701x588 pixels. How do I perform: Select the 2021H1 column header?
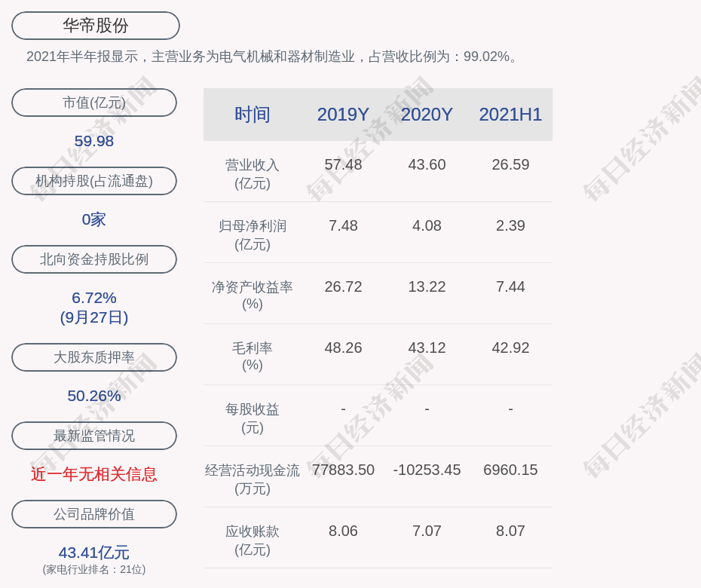click(510, 115)
